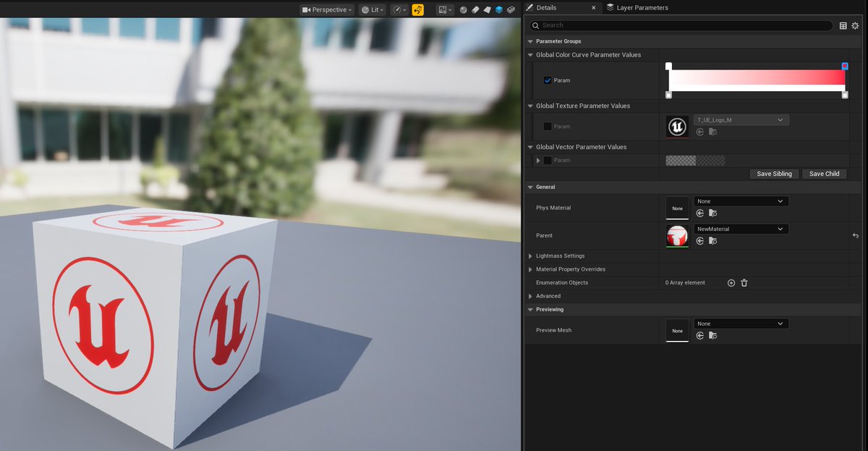The image size is (868, 451).
Task: Delete all Enumeration Objects elements
Action: (x=744, y=283)
